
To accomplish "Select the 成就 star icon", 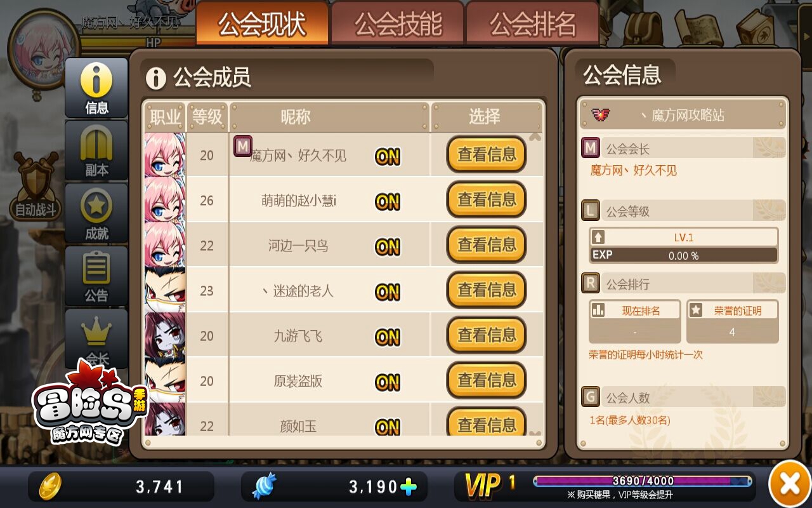I will coord(96,213).
